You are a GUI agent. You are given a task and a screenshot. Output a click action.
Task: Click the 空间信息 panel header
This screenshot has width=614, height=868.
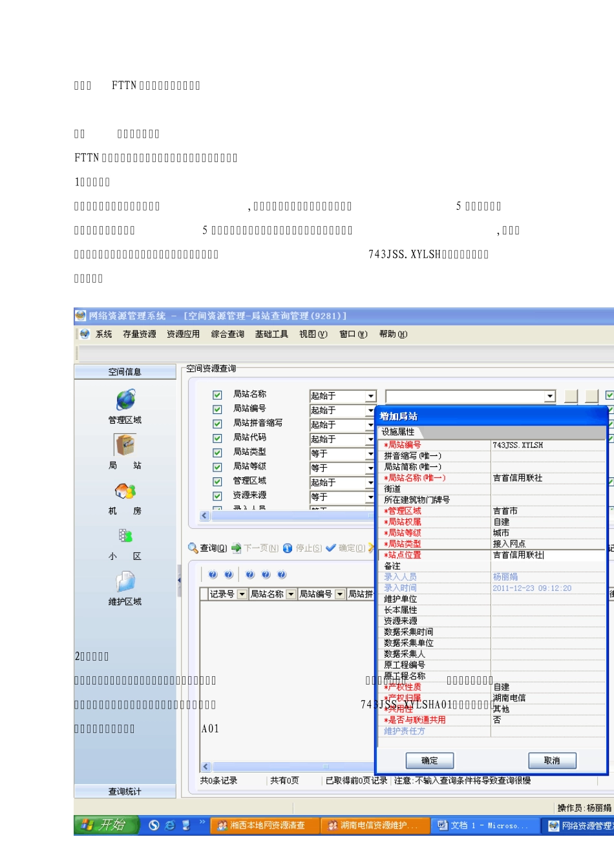[x=125, y=372]
